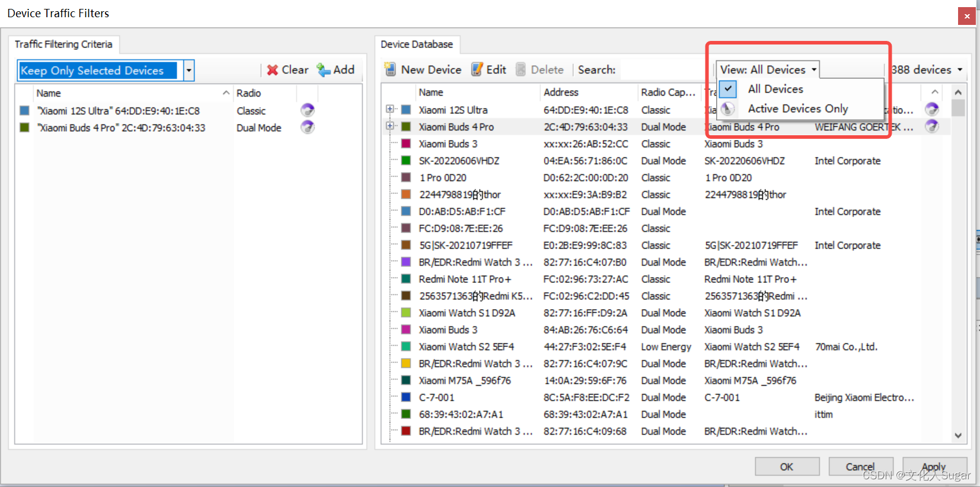The height and width of the screenshot is (487, 980).
Task: Click the Low Energy radio capability cell
Action: 666,346
